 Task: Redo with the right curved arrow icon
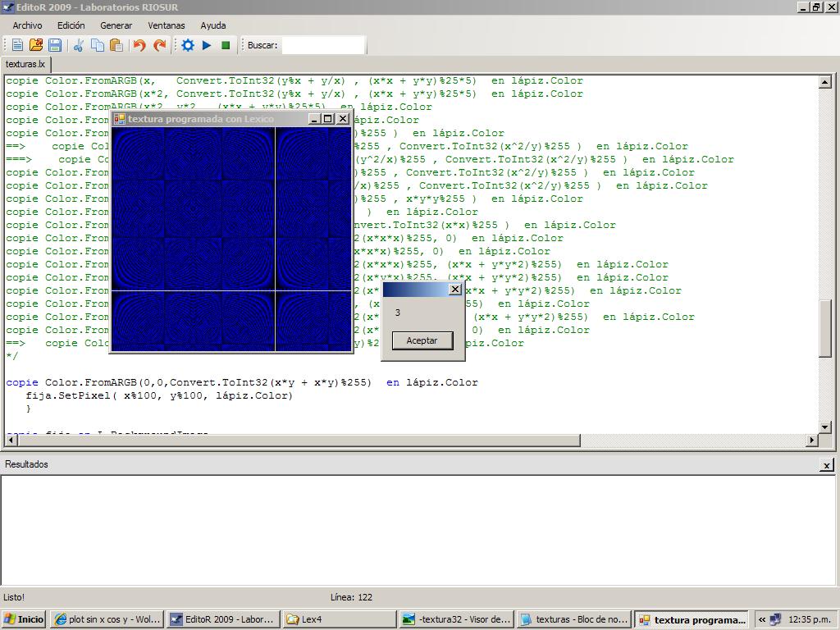tap(160, 45)
